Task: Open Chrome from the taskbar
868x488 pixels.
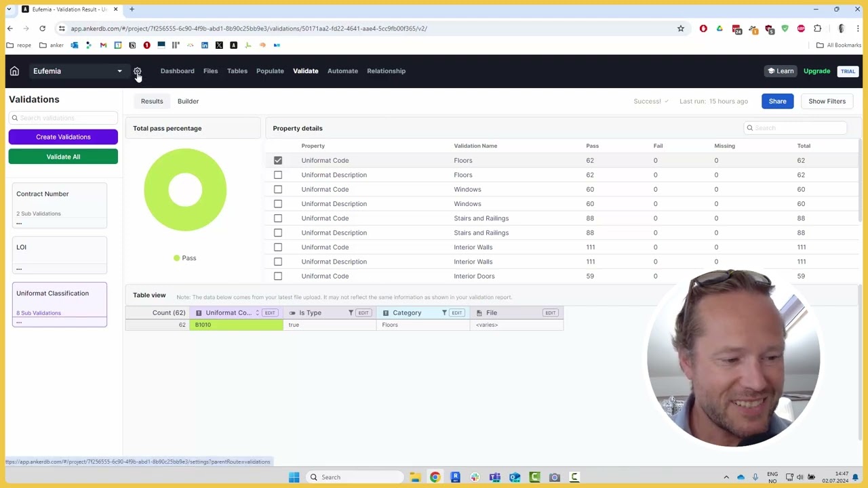Action: pos(435,477)
